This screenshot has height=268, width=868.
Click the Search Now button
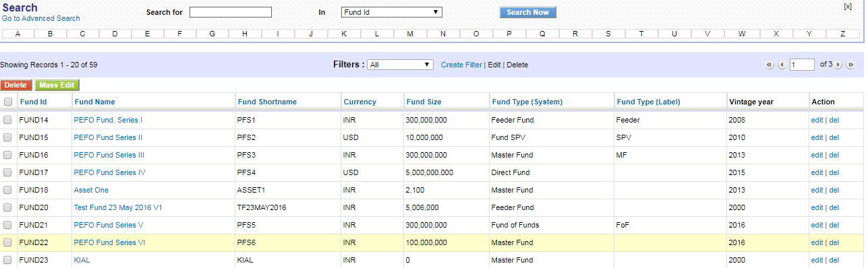(527, 12)
